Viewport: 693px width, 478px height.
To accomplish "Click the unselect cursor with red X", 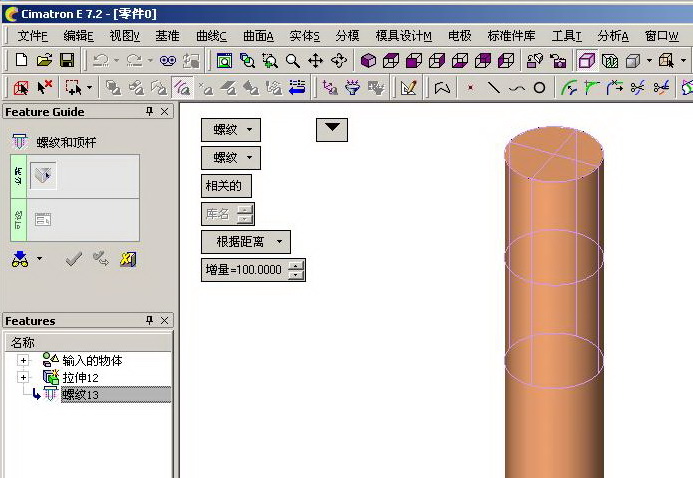I will (x=44, y=88).
